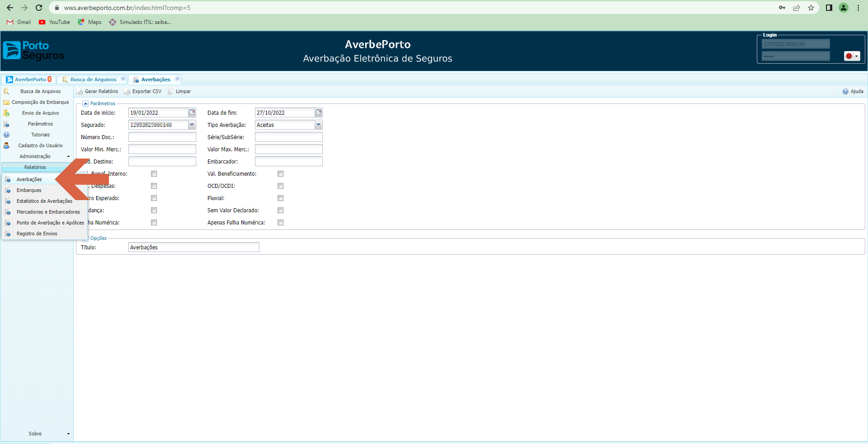This screenshot has width=868, height=444.
Task: Open the Tipo Averbação dropdown
Action: [319, 125]
